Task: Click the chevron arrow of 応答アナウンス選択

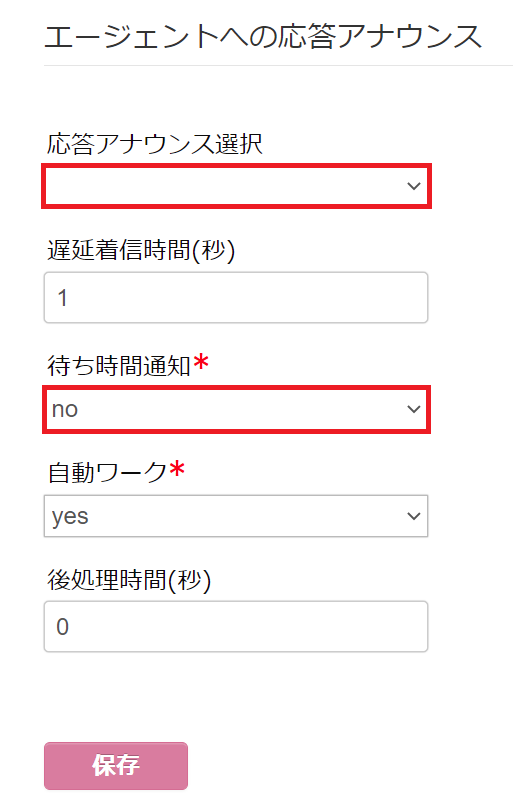Action: coord(414,186)
